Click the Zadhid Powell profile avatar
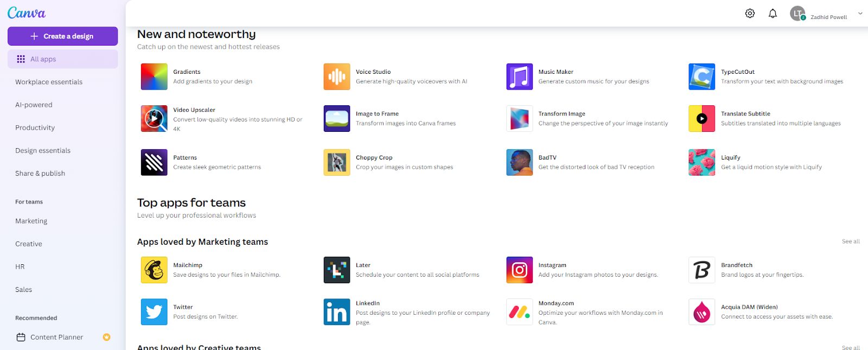This screenshot has width=868, height=350. [x=797, y=14]
